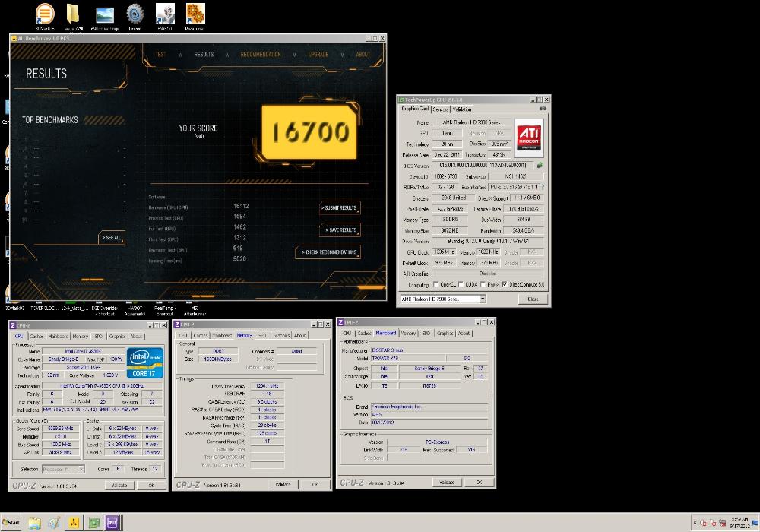Image resolution: width=760 pixels, height=532 pixels.
Task: Open the D3D Override shortcut on desktop
Action: 105,311
